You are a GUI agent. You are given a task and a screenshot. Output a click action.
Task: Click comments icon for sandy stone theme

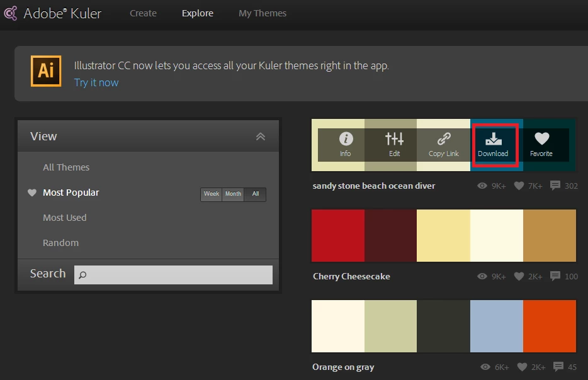[555, 185]
